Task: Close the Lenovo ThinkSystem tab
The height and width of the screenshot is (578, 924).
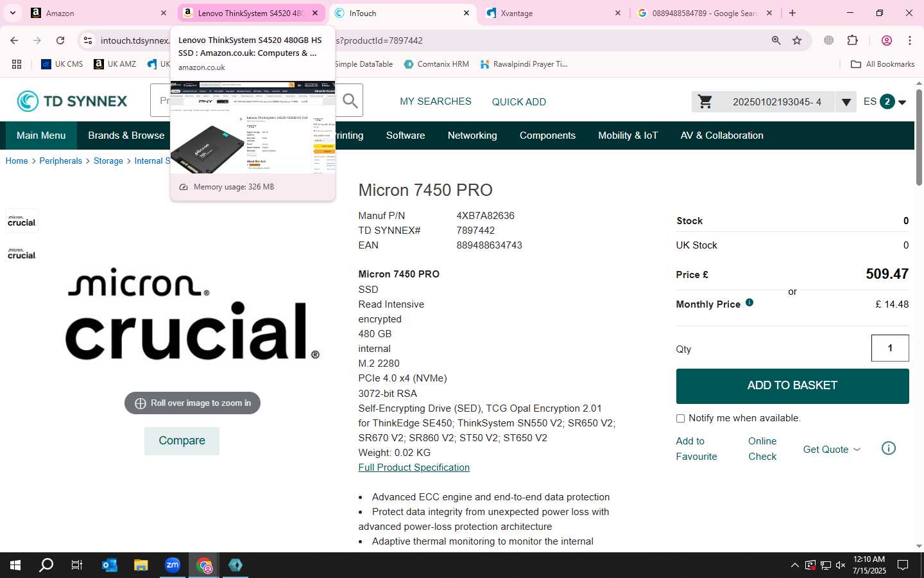Action: [x=315, y=13]
